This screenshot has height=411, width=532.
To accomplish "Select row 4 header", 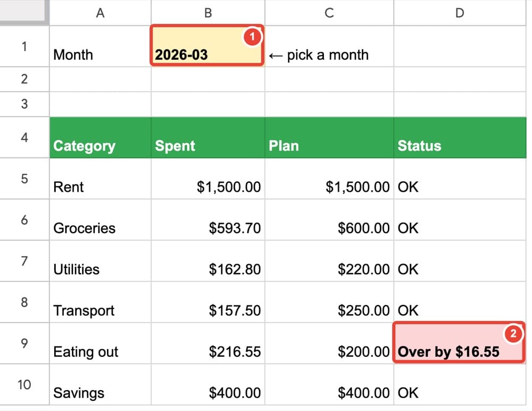I will 24,137.
